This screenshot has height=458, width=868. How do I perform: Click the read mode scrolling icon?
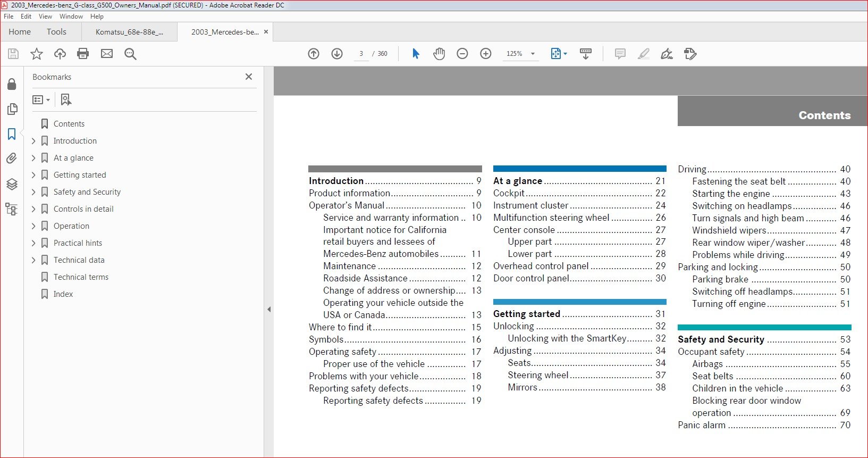coord(585,54)
